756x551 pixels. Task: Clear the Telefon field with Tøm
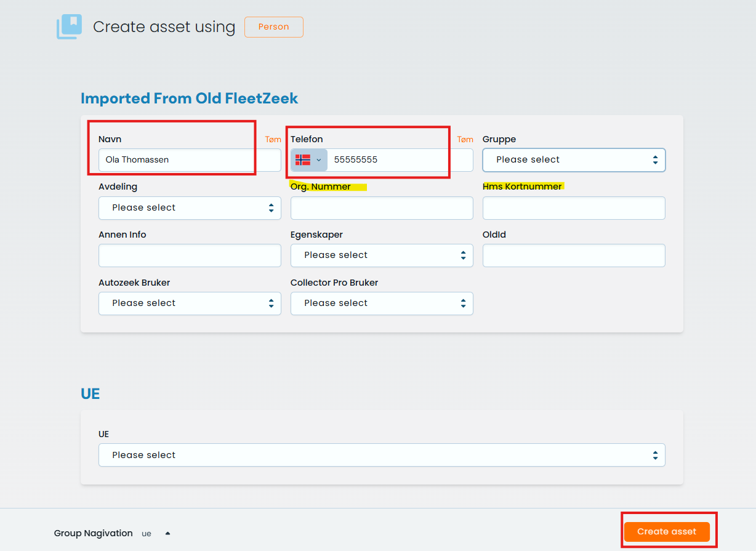tap(465, 140)
